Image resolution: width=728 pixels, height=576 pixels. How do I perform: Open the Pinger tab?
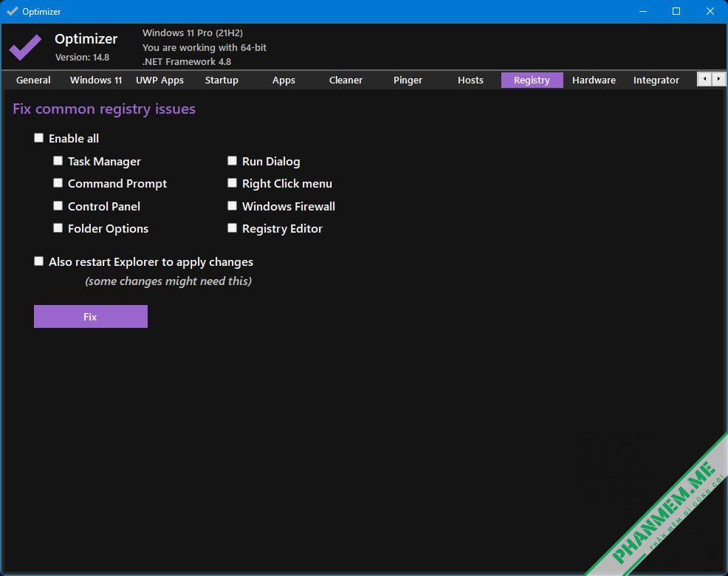point(408,80)
